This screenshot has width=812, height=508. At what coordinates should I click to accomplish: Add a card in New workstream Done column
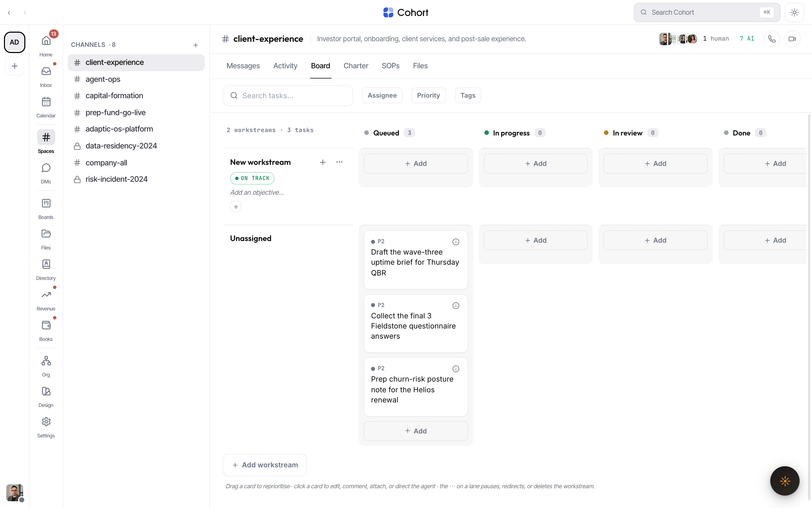tap(765, 164)
